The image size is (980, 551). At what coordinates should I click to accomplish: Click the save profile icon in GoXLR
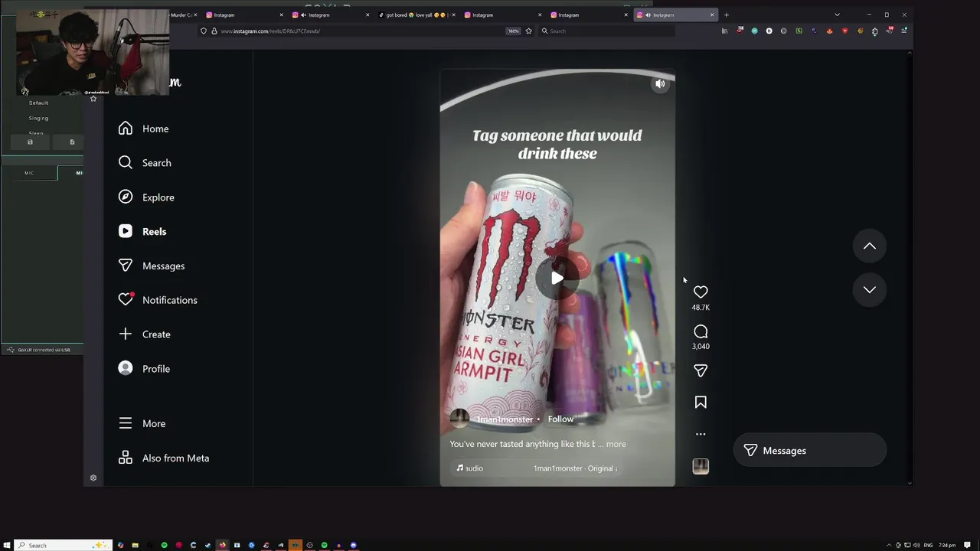[30, 142]
